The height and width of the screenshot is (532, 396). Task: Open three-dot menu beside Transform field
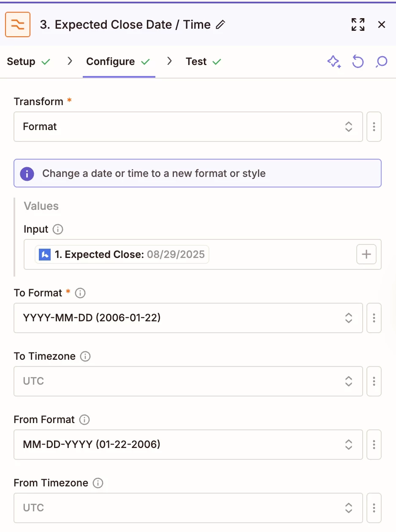(374, 127)
